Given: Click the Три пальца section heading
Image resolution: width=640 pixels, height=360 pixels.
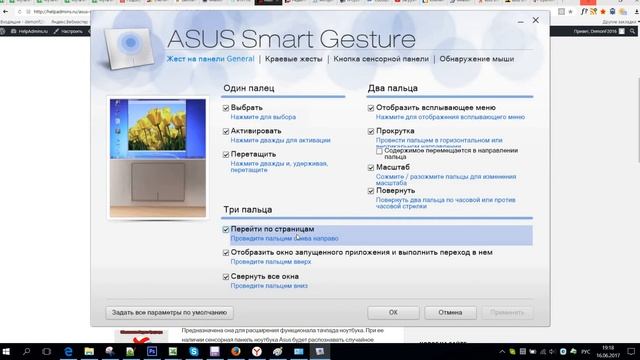Looking at the screenshot, I should [x=247, y=210].
